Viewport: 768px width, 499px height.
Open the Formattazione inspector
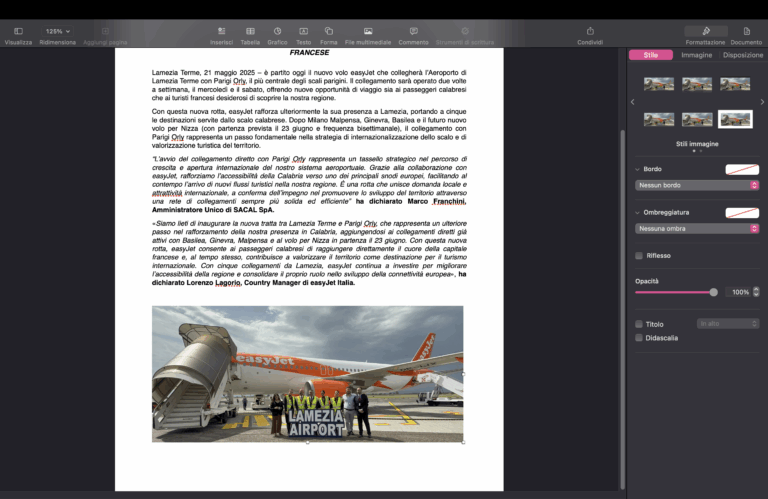(x=706, y=31)
